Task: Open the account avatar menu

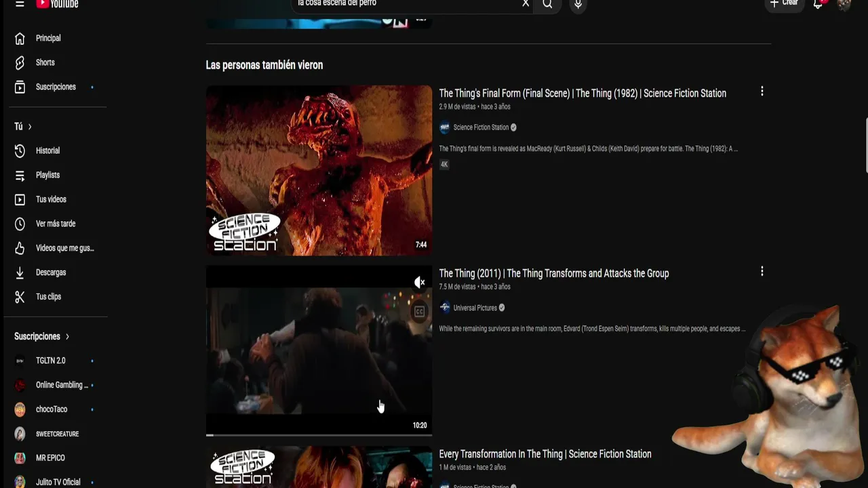Action: (x=844, y=4)
